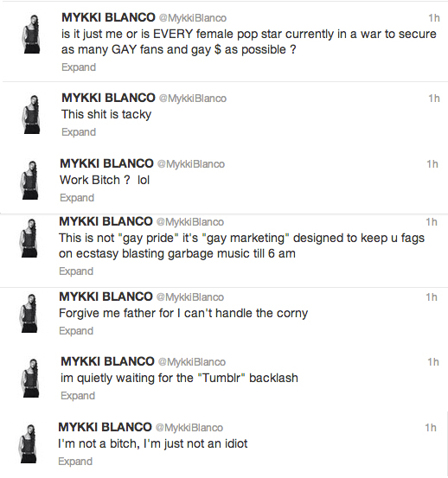Click @MykkiBlanco handle on "tacky" tweet

click(x=193, y=99)
